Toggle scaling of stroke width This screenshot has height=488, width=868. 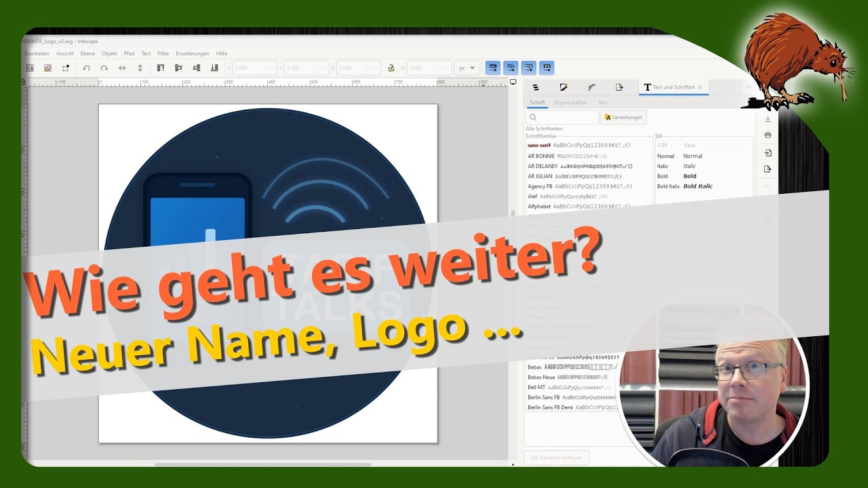(494, 68)
